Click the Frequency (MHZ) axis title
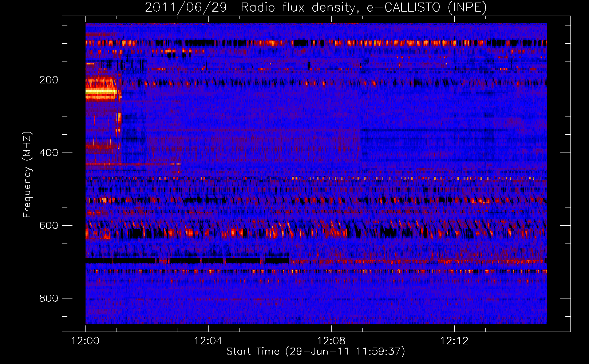The width and height of the screenshot is (589, 364). tap(27, 174)
